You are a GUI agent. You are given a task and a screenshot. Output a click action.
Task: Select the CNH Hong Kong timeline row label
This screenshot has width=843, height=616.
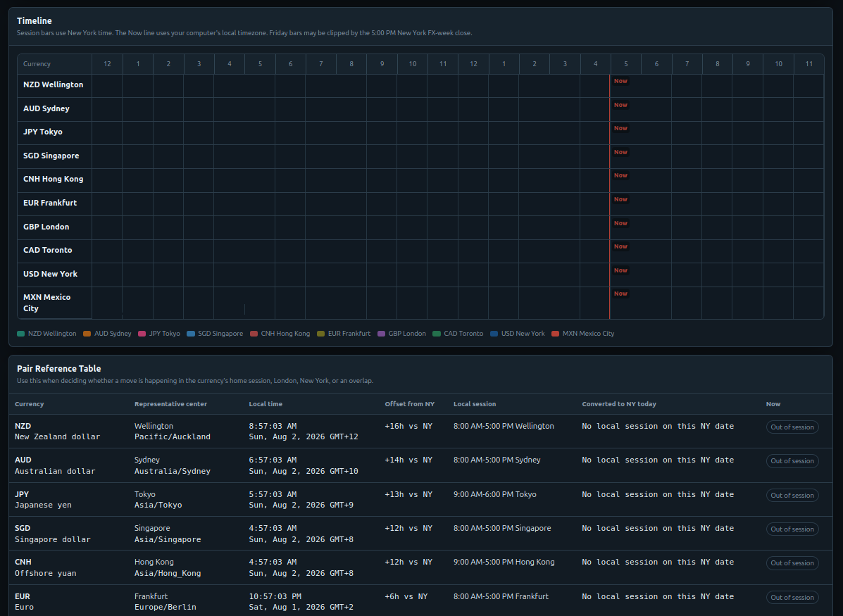(54, 179)
